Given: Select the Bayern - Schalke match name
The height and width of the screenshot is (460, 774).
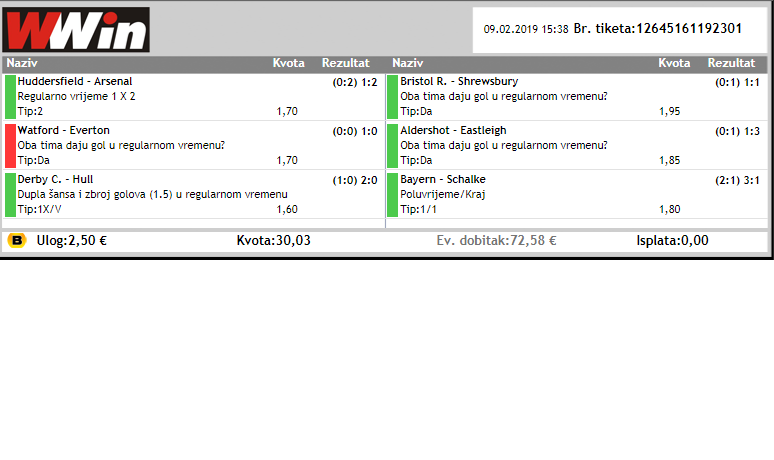Looking at the screenshot, I should click(443, 179).
